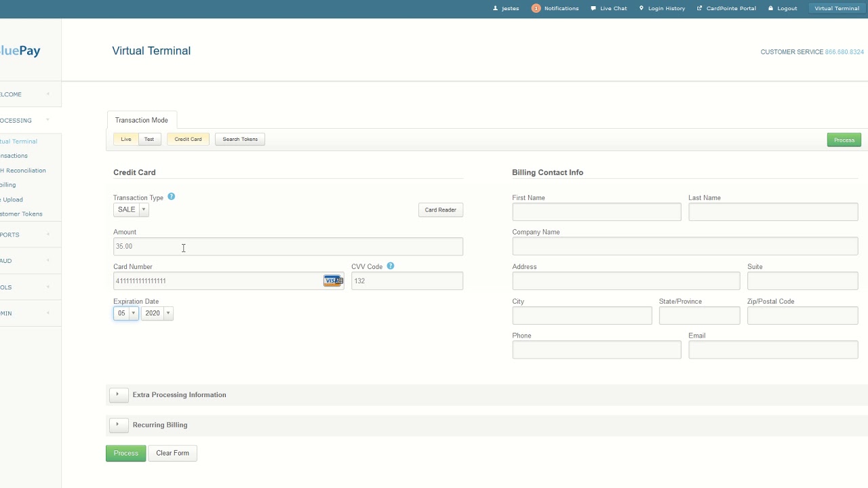Screen dimensions: 868x488
Task: Click the Visa card logo icon
Action: [333, 281]
